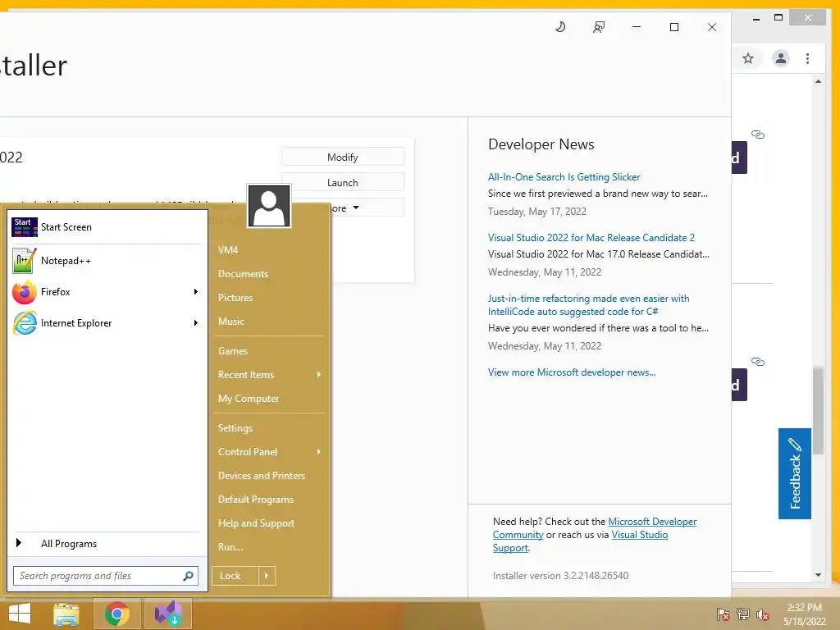Open Chrome three-dot menu
This screenshot has width=840, height=630.
[x=807, y=58]
